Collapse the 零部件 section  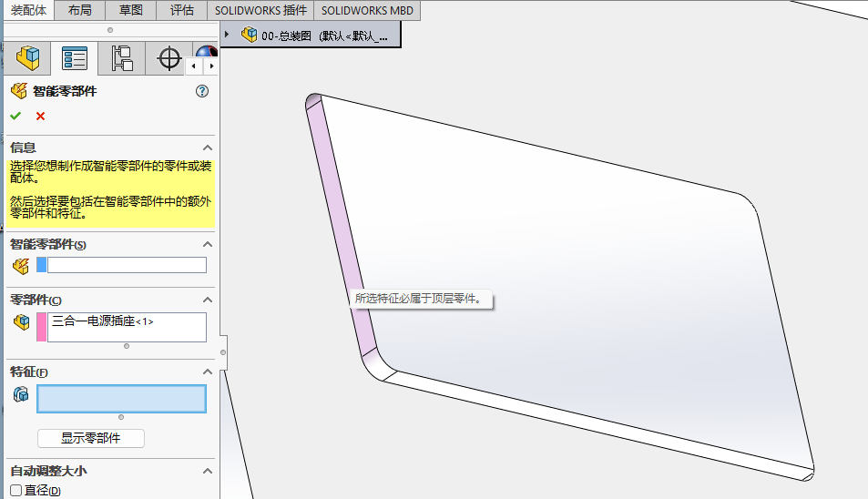207,300
